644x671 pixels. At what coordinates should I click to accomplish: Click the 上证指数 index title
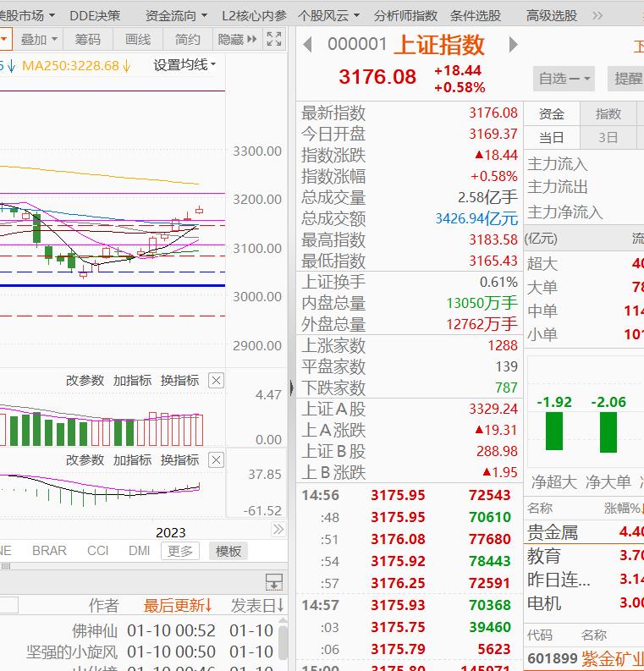tap(439, 45)
